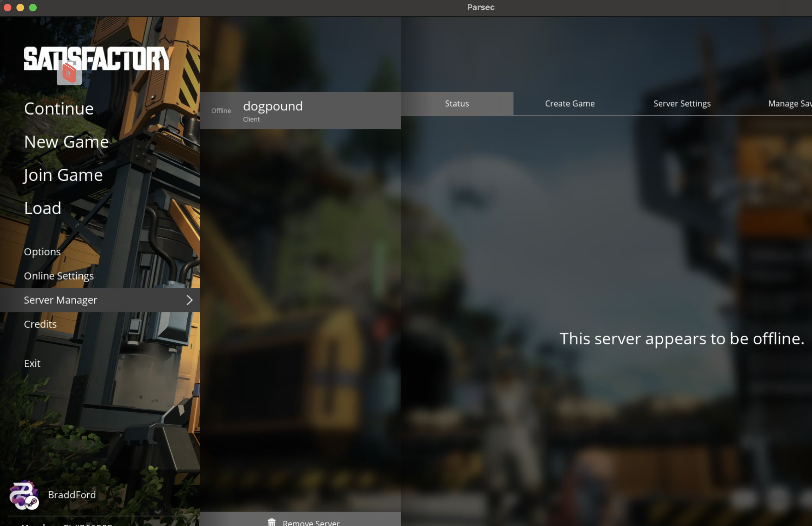Open the Status tab

(457, 104)
